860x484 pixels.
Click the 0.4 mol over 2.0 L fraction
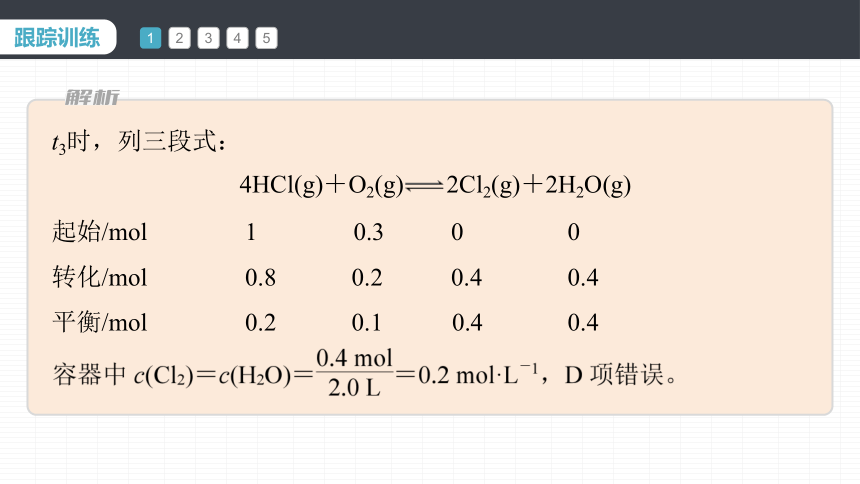click(x=355, y=373)
